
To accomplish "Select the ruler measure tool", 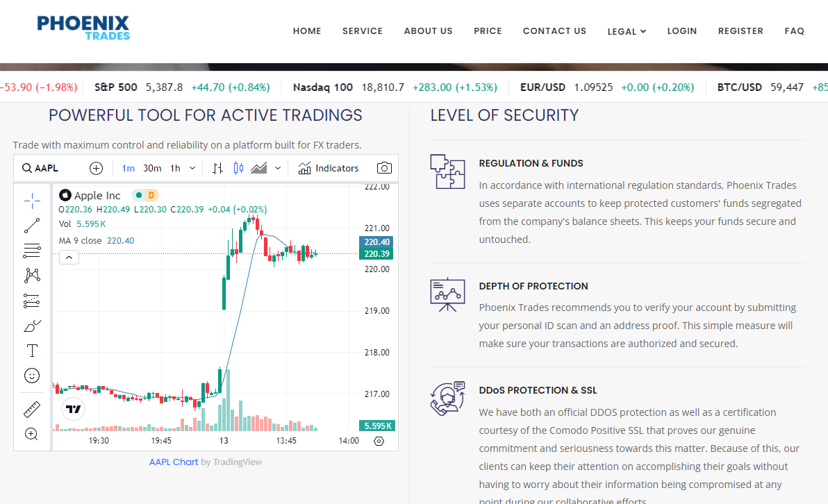I will pyautogui.click(x=32, y=410).
